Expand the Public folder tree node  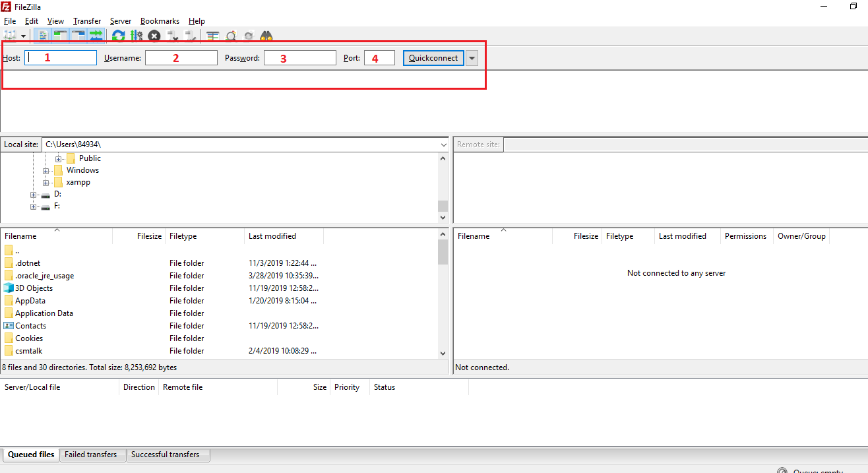pos(58,159)
